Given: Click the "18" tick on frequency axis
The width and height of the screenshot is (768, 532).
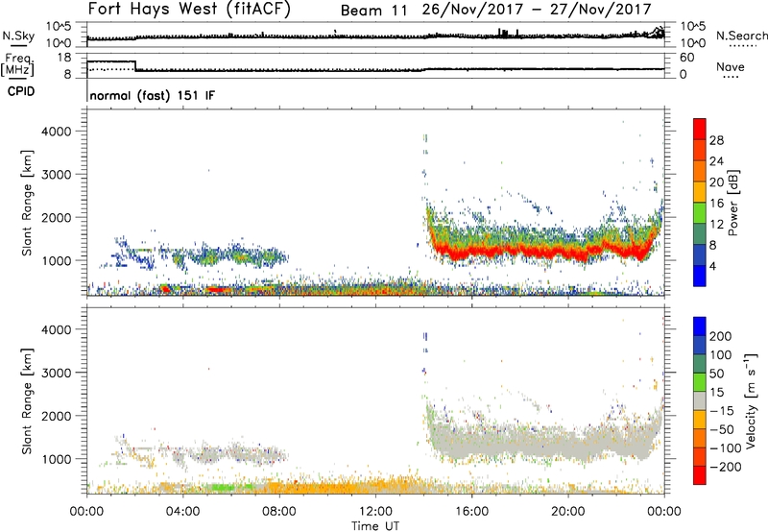Looking at the screenshot, I should [64, 58].
